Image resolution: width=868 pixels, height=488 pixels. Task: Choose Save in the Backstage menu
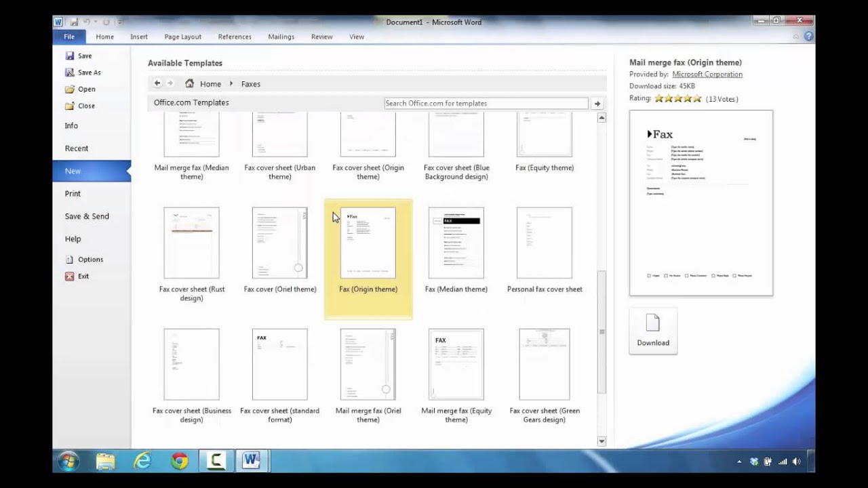click(x=79, y=56)
